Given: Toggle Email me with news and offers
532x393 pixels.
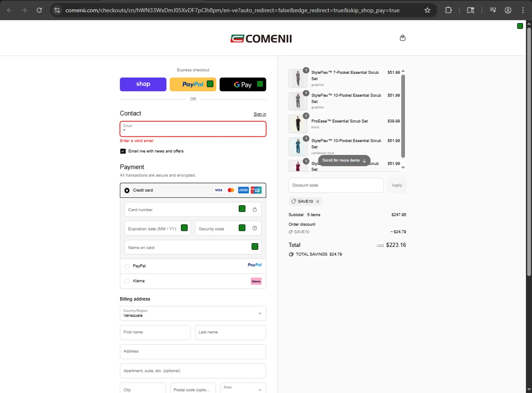Looking at the screenshot, I should [123, 151].
